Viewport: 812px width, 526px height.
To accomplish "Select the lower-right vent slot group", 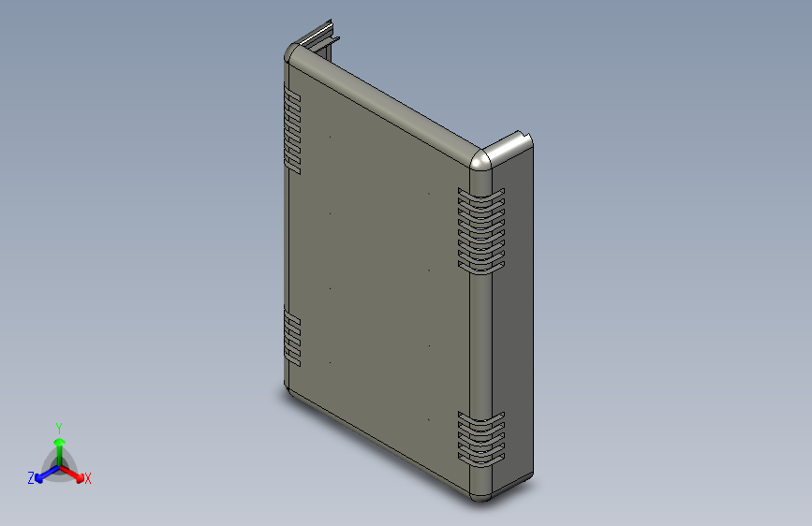I will pos(481,439).
